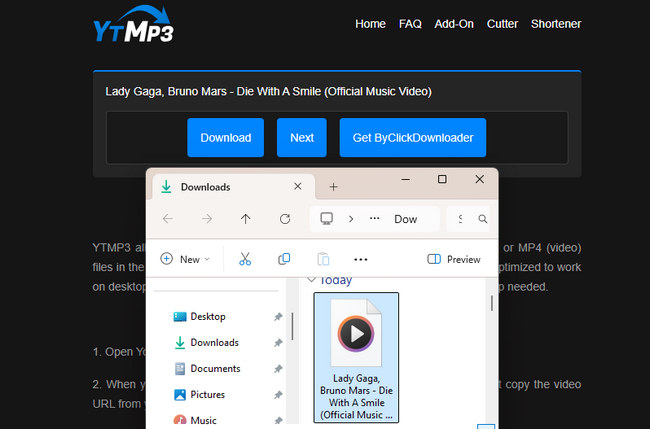The height and width of the screenshot is (429, 650).
Task: Open the Shortener link
Action: click(556, 24)
